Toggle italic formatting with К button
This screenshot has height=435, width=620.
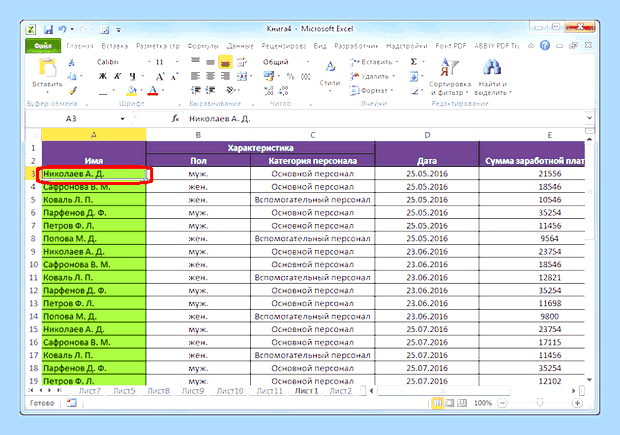[x=117, y=76]
